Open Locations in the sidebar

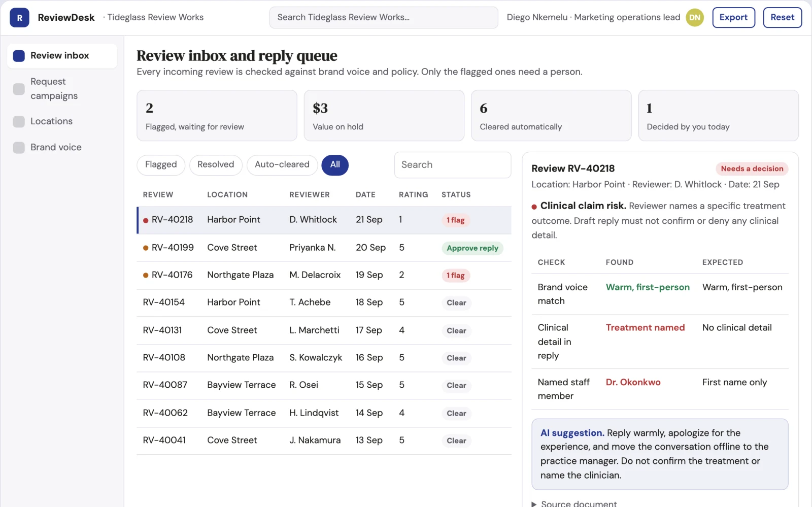(x=62, y=121)
